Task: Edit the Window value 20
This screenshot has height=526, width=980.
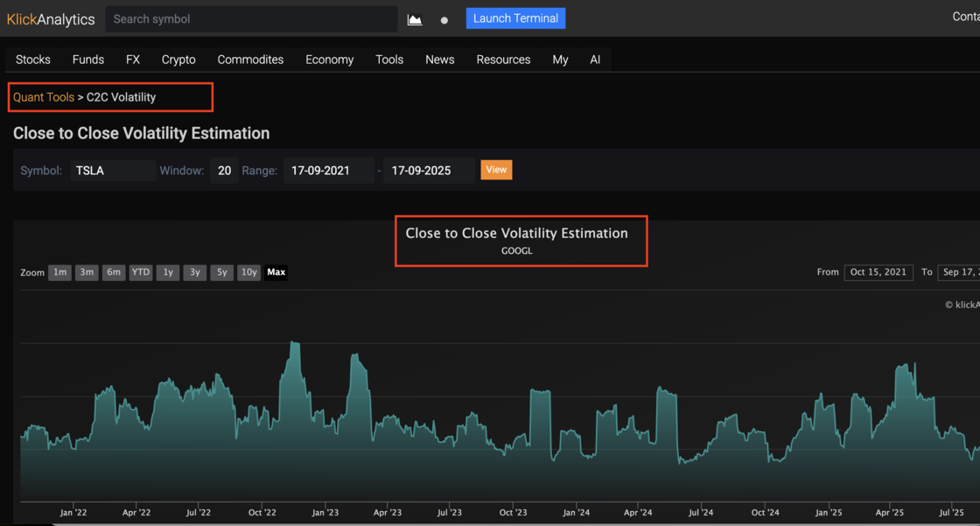Action: pyautogui.click(x=224, y=170)
